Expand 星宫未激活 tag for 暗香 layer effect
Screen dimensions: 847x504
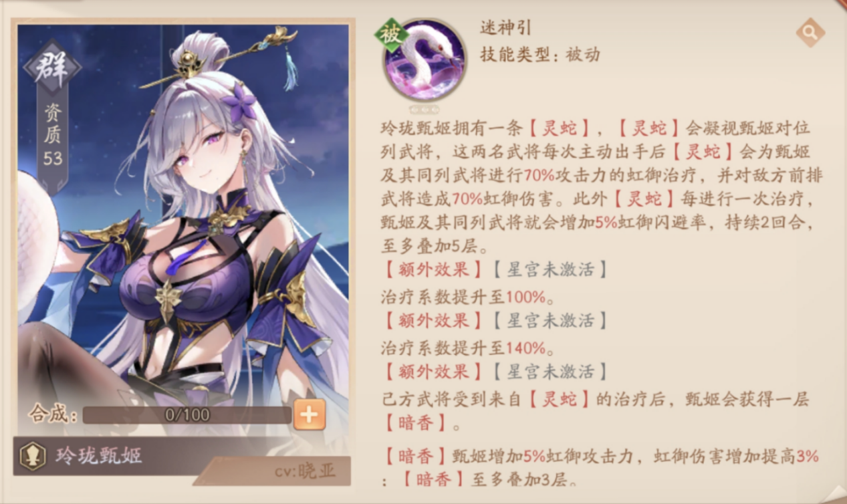(x=550, y=371)
